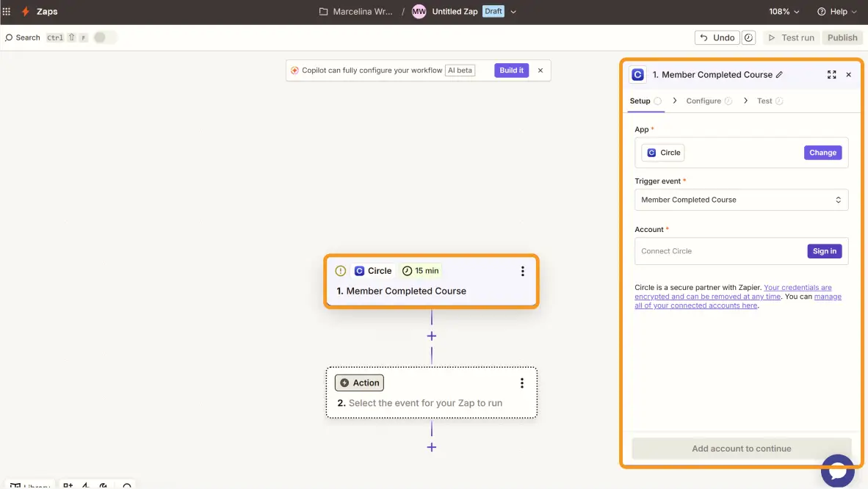Click the Circle app icon on trigger card
This screenshot has width=868, height=489.
point(359,271)
